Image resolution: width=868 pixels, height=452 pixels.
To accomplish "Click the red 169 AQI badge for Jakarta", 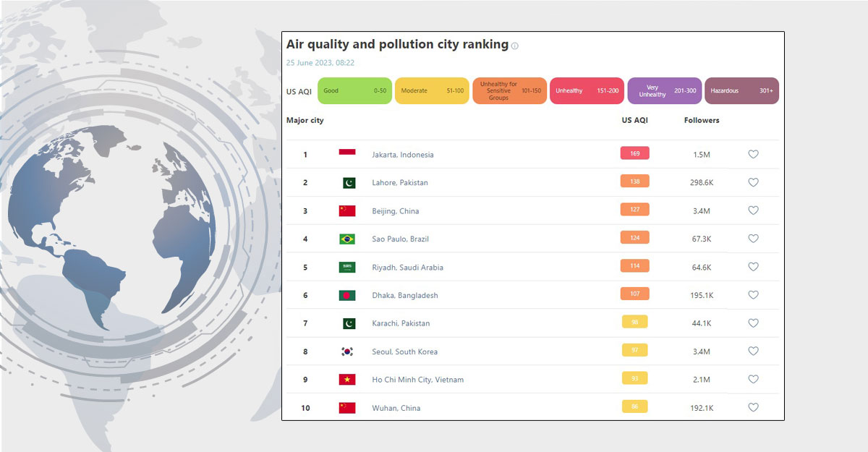I will tap(634, 153).
